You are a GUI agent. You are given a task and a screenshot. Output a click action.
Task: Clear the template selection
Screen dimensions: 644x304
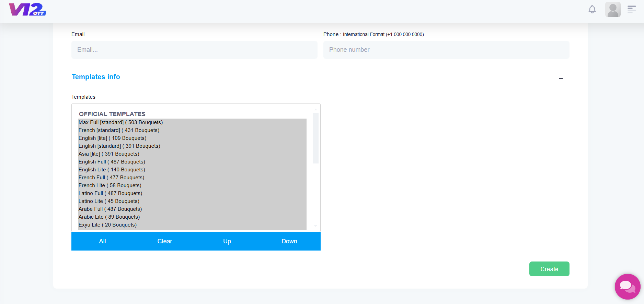coord(165,241)
